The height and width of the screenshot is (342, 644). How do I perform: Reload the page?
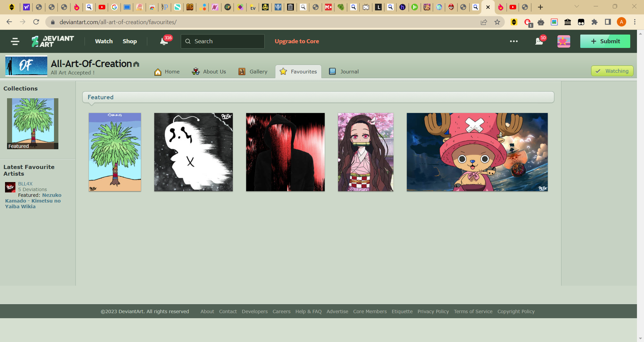coord(36,22)
